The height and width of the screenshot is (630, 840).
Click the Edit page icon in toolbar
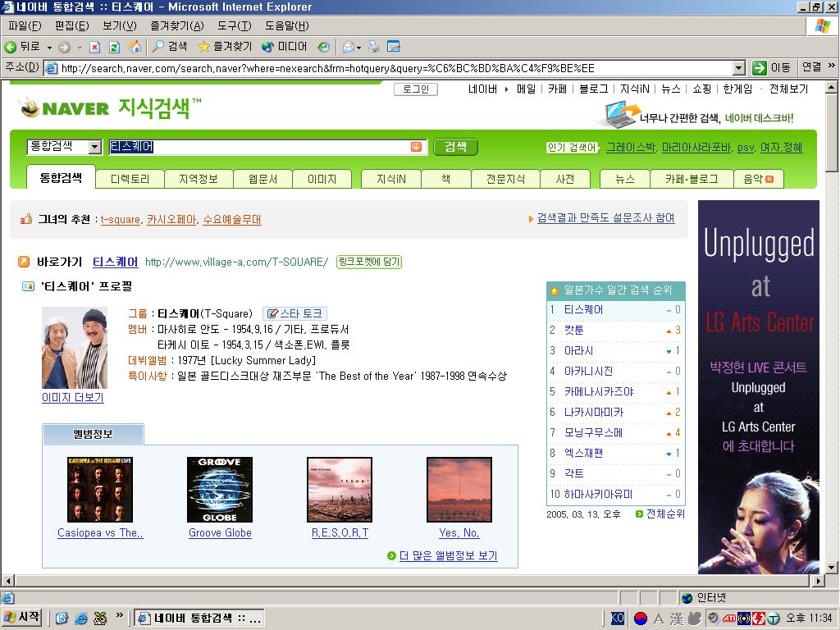[x=394, y=47]
